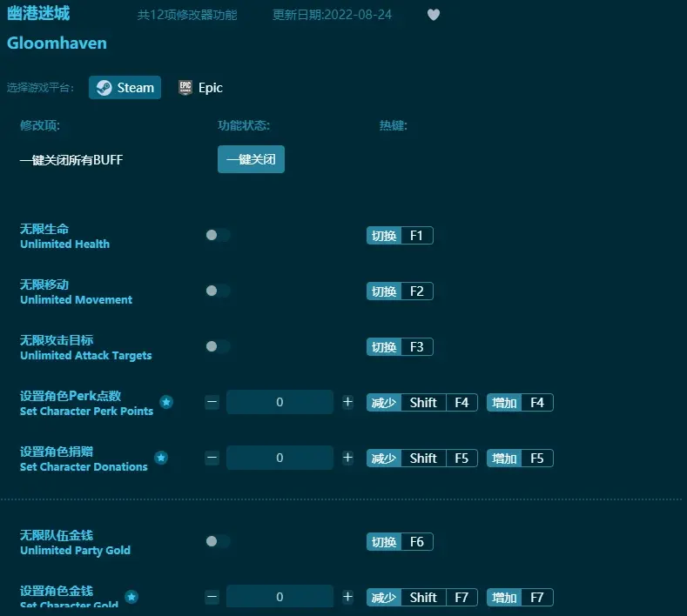Click the 一键关闭所有BUFF label

(71, 160)
